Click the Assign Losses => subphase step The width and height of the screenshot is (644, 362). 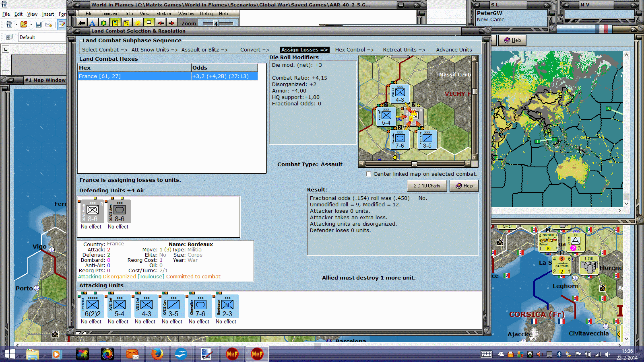304,50
